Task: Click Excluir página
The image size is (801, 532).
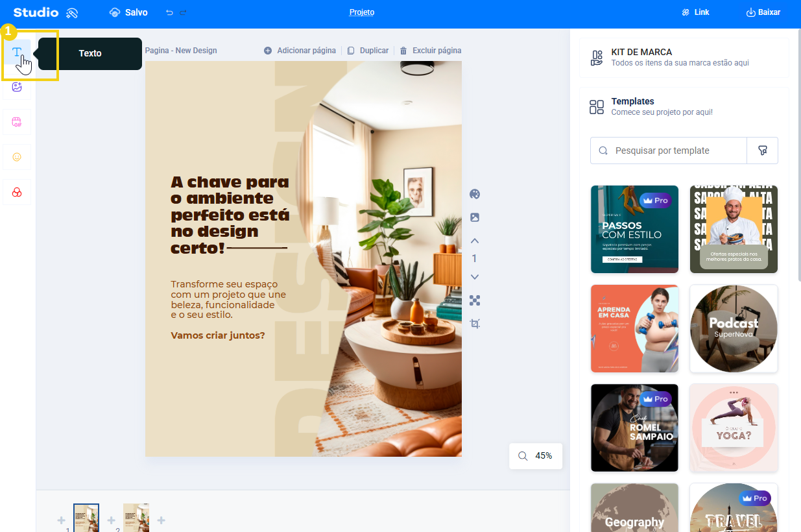Action: [430, 51]
